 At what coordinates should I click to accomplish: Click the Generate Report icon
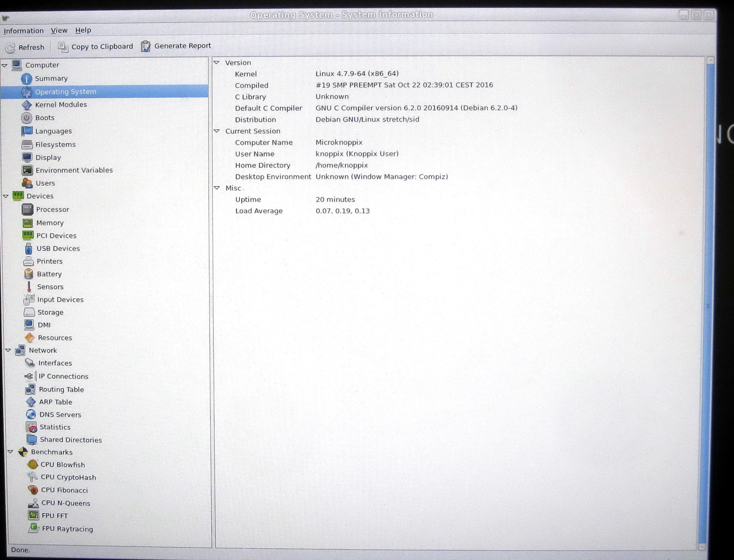point(146,46)
